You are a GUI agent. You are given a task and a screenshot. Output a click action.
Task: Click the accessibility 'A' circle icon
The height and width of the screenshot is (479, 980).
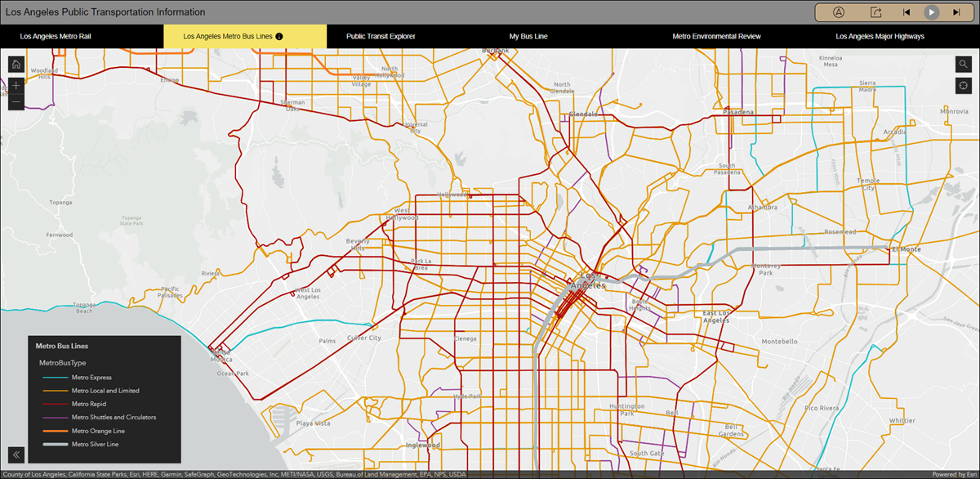pyautogui.click(x=839, y=12)
